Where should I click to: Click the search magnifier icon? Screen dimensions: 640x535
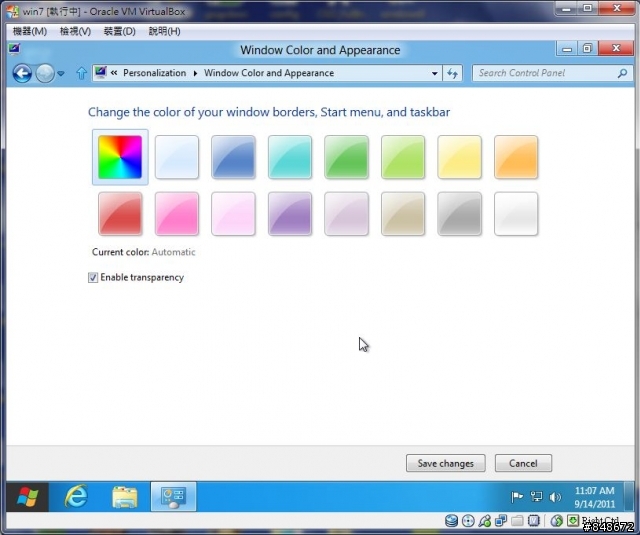pos(622,73)
